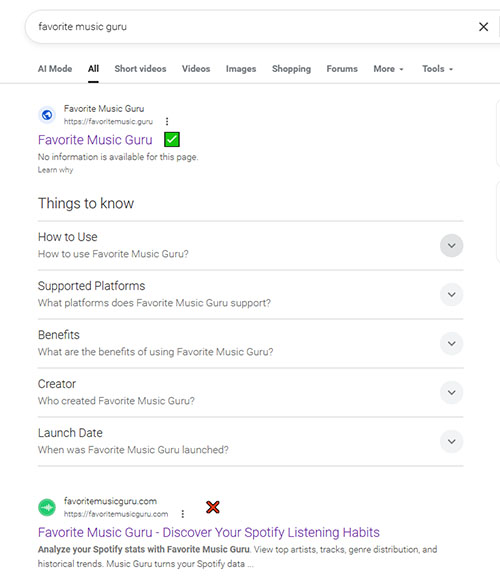Click the How to use Favorite Music Guru? text
The image size is (500, 578).
pyautogui.click(x=113, y=254)
